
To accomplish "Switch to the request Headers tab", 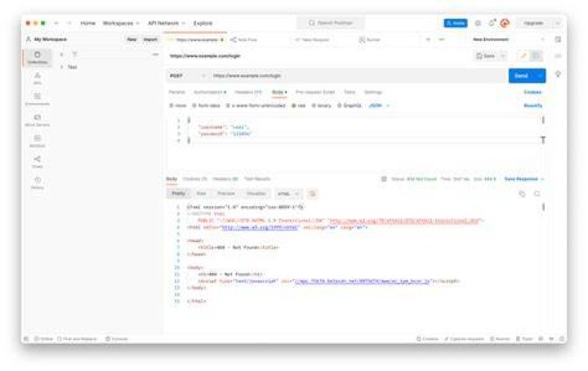I will click(x=248, y=92).
